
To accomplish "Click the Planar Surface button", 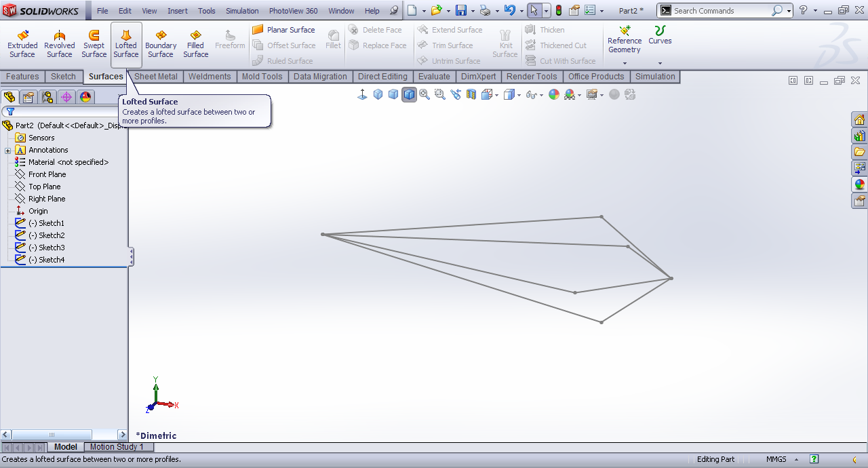I will click(283, 30).
